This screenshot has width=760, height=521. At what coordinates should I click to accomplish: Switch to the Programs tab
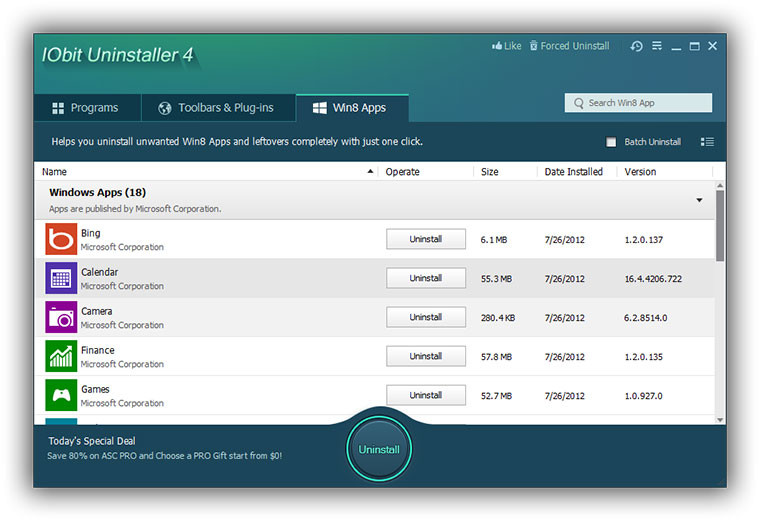(x=87, y=108)
